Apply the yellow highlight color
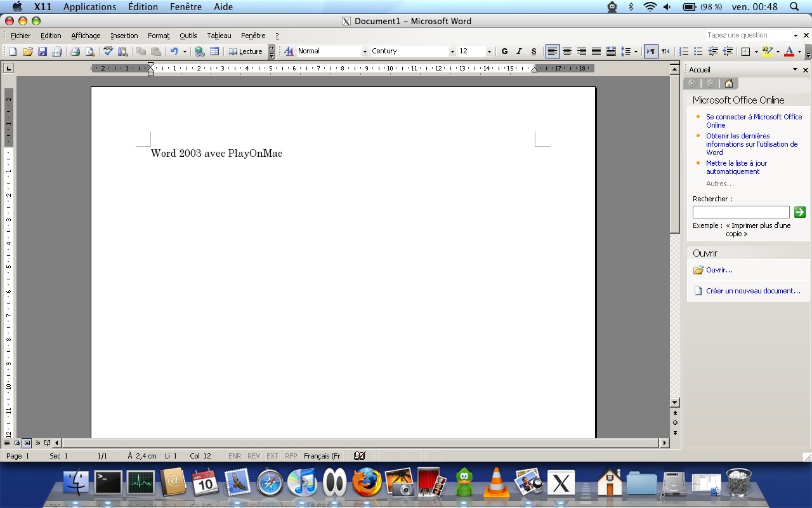812x508 pixels. point(768,51)
